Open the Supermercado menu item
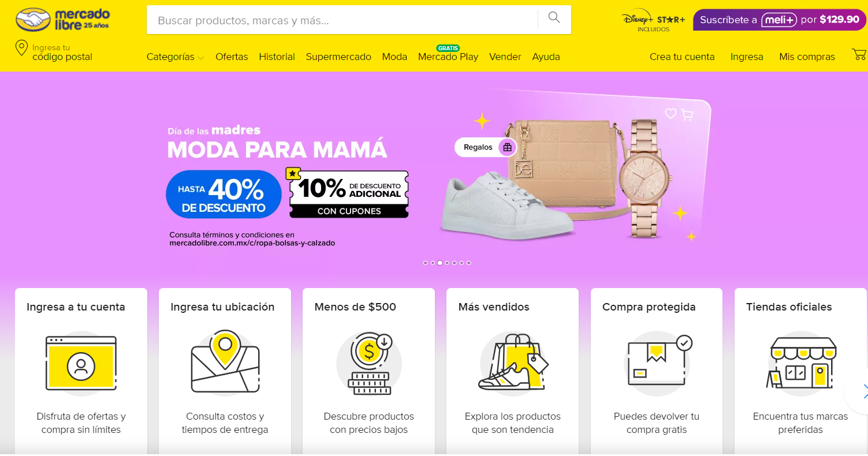 338,57
